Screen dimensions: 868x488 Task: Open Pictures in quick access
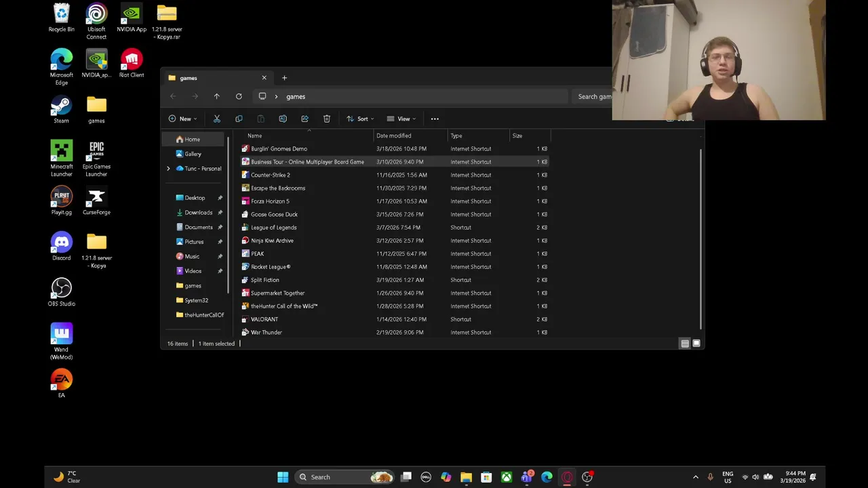tap(195, 241)
